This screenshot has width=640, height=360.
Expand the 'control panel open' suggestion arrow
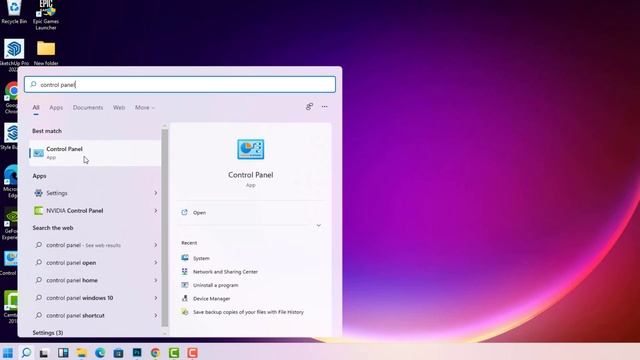[x=156, y=262]
